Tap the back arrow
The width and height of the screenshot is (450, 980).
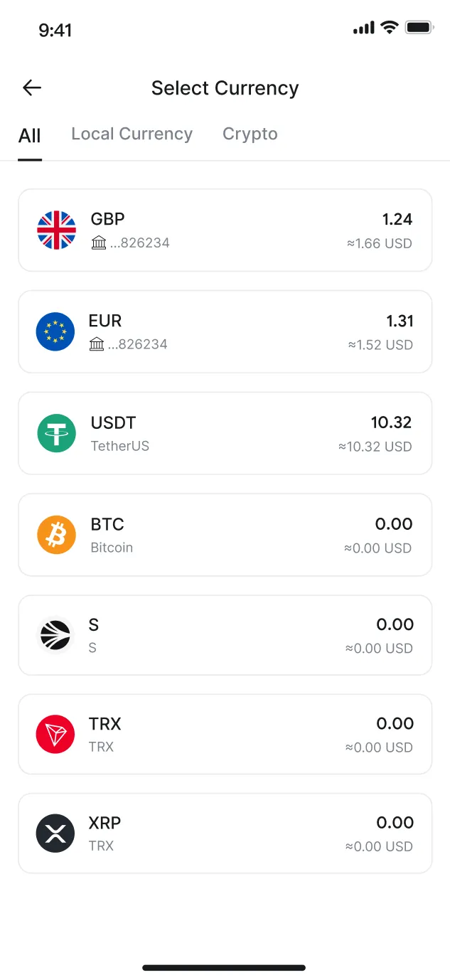click(x=31, y=87)
